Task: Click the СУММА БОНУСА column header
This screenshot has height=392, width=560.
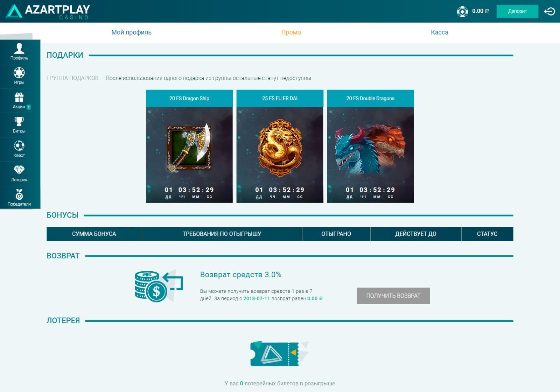Action: 94,234
